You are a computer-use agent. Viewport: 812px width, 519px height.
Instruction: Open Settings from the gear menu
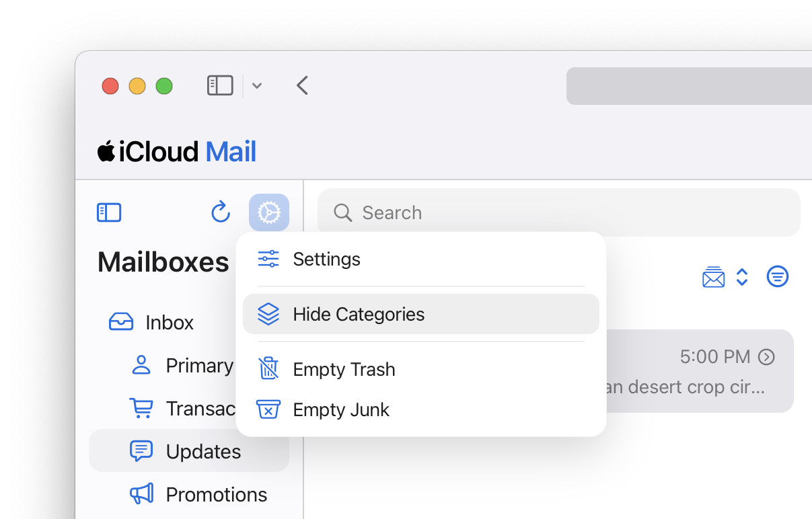coord(420,259)
